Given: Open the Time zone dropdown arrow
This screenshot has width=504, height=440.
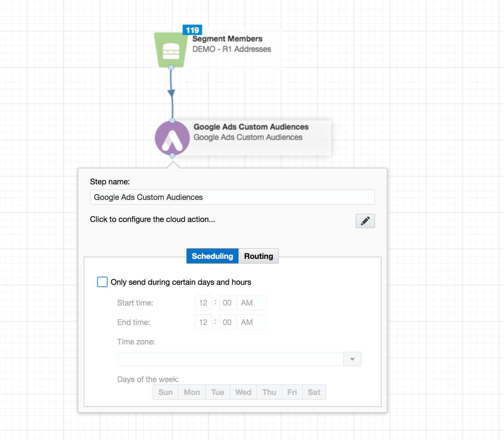Looking at the screenshot, I should click(352, 359).
